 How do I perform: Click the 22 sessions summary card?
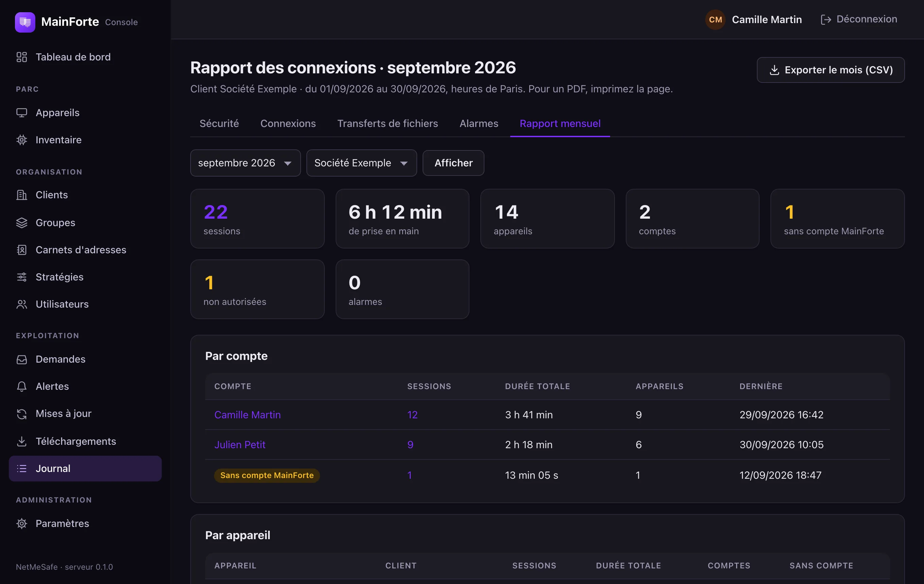click(257, 219)
